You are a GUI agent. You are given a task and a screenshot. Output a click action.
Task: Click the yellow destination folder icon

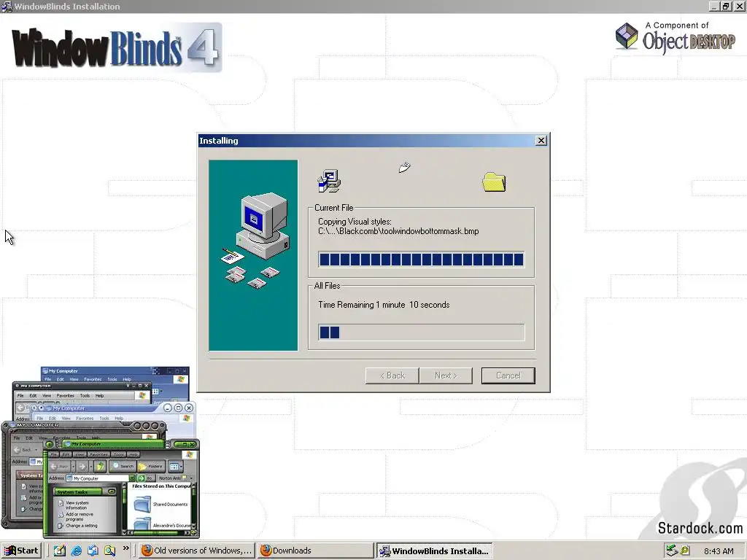coord(494,182)
